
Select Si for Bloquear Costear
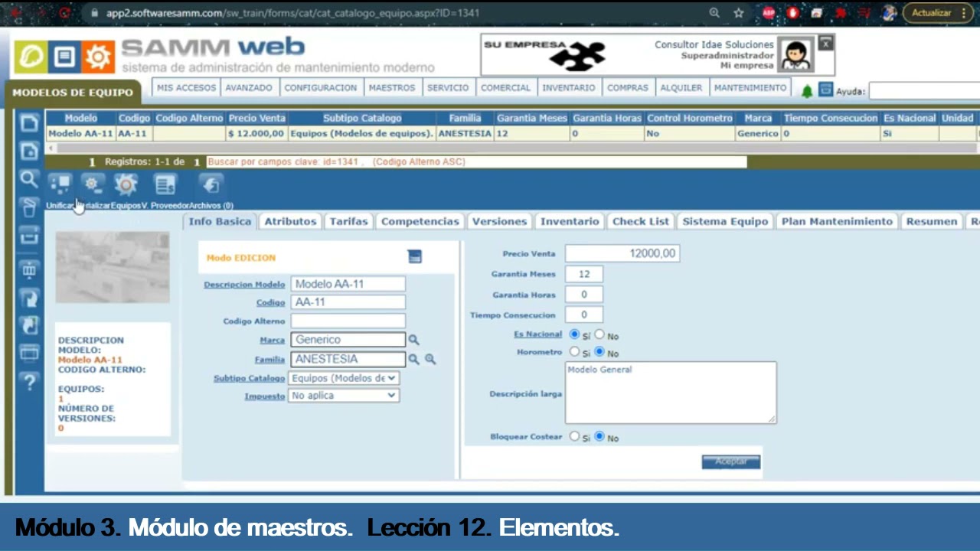click(574, 436)
